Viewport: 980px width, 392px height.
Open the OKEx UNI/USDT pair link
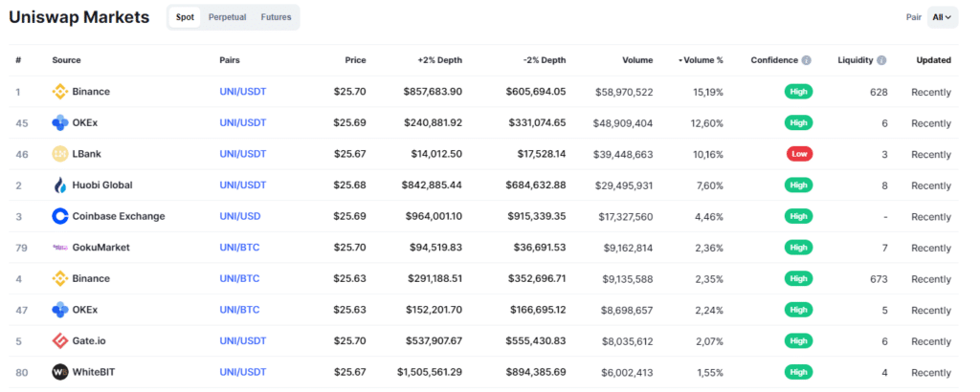242,122
